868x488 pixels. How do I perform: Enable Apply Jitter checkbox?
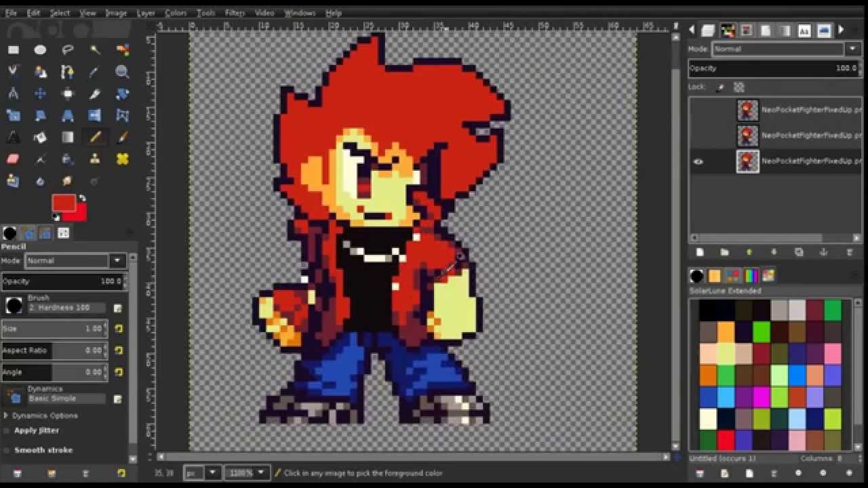[7, 430]
